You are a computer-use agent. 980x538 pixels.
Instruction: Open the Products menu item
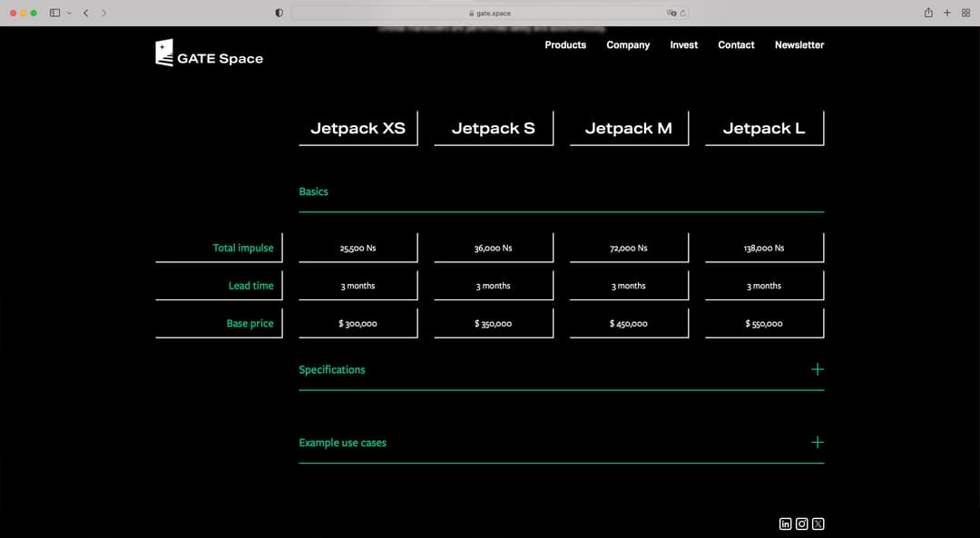pyautogui.click(x=565, y=44)
